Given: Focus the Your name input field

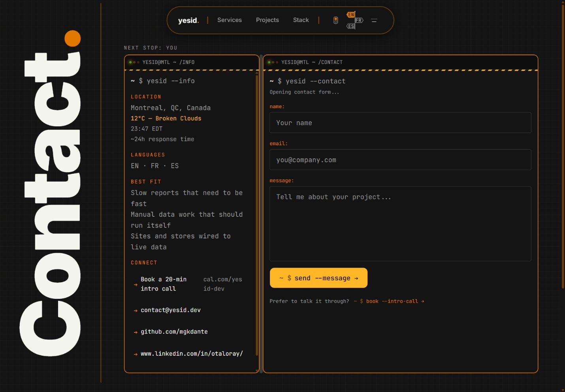Looking at the screenshot, I should 400,123.
